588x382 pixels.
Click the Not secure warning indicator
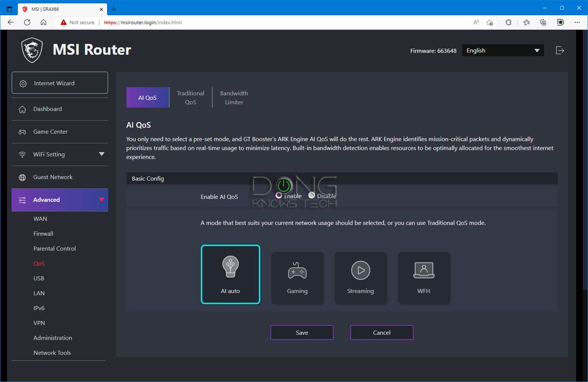[77, 22]
